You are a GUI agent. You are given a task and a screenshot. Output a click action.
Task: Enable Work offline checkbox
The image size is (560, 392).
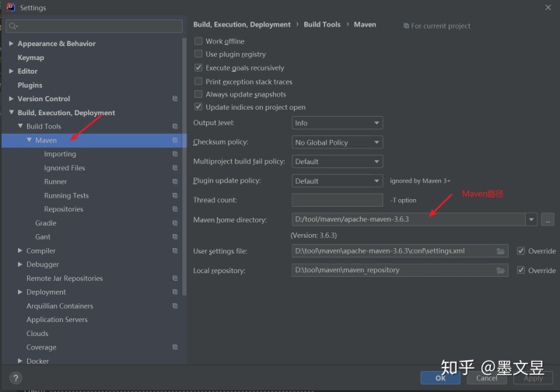point(198,41)
